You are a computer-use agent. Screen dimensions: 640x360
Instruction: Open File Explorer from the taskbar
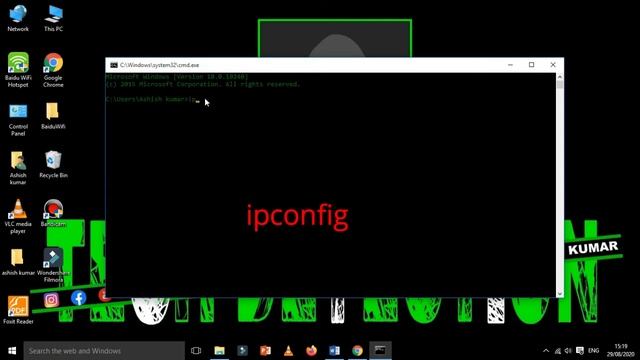click(220, 351)
